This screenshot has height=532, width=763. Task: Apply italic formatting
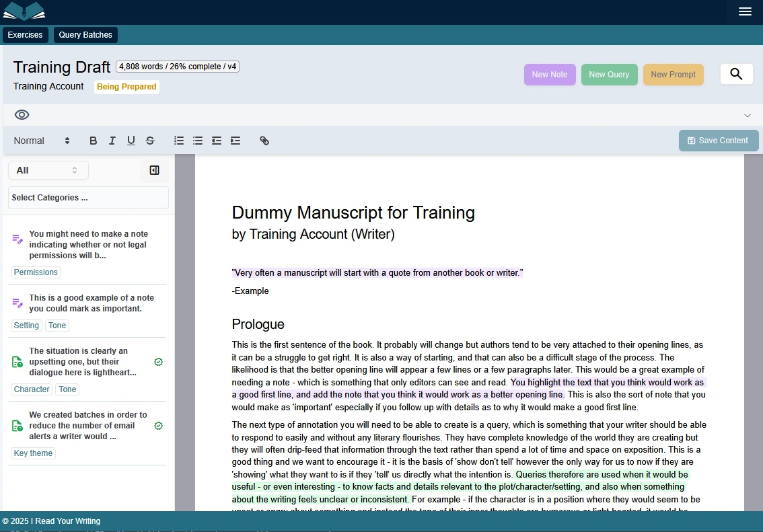point(112,141)
